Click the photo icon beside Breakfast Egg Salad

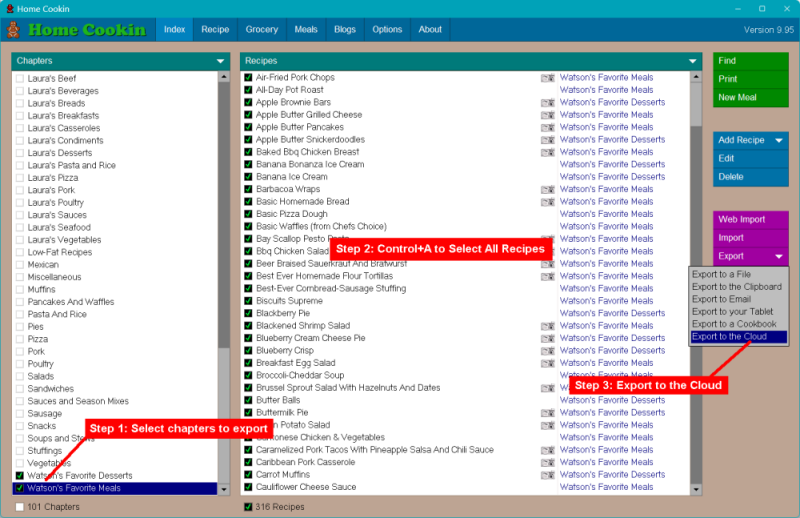pos(547,363)
